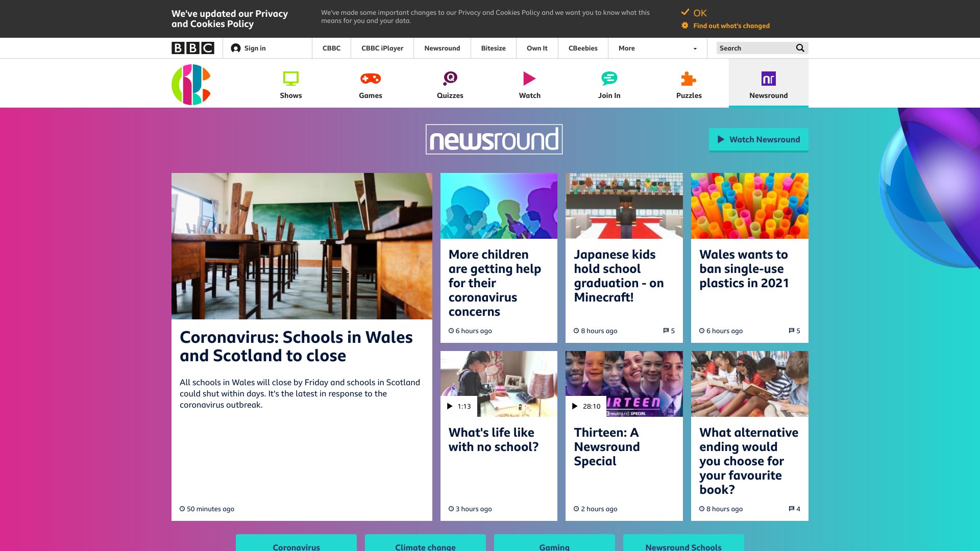Image resolution: width=980 pixels, height=551 pixels.
Task: Click the cookie banner heading 'We've updated our Privacy'
Action: point(230,18)
